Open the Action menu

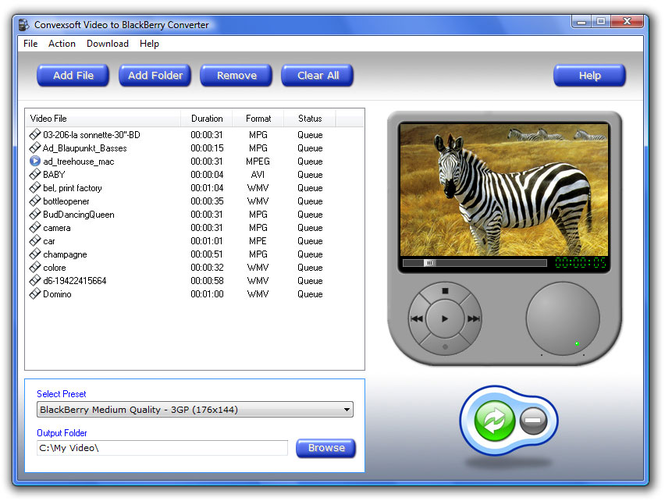point(62,44)
